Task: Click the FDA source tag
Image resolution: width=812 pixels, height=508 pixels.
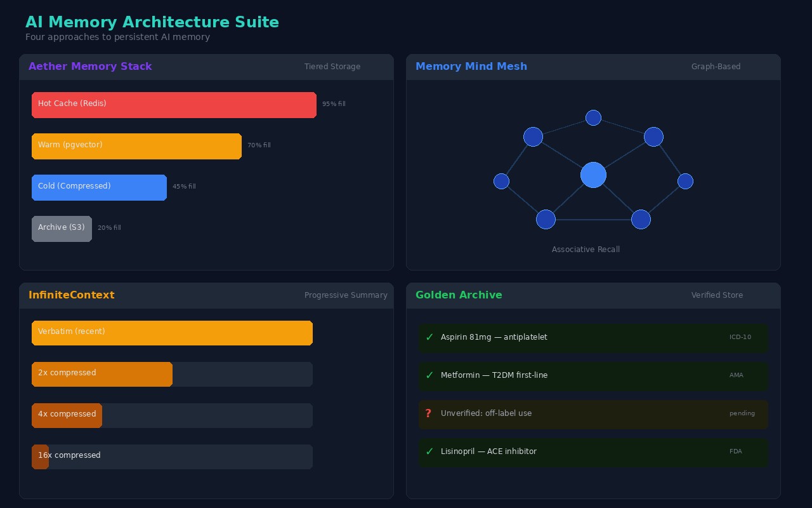Action: pos(736,451)
